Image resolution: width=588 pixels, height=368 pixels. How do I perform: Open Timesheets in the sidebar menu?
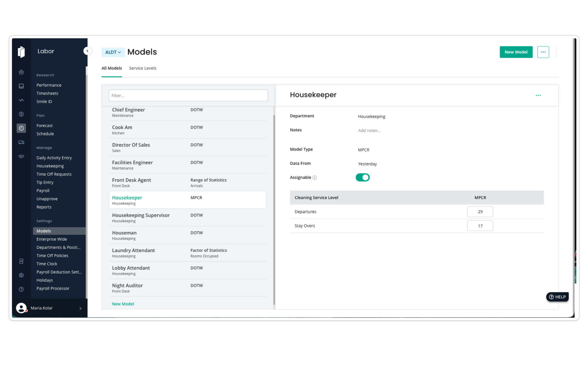47,93
